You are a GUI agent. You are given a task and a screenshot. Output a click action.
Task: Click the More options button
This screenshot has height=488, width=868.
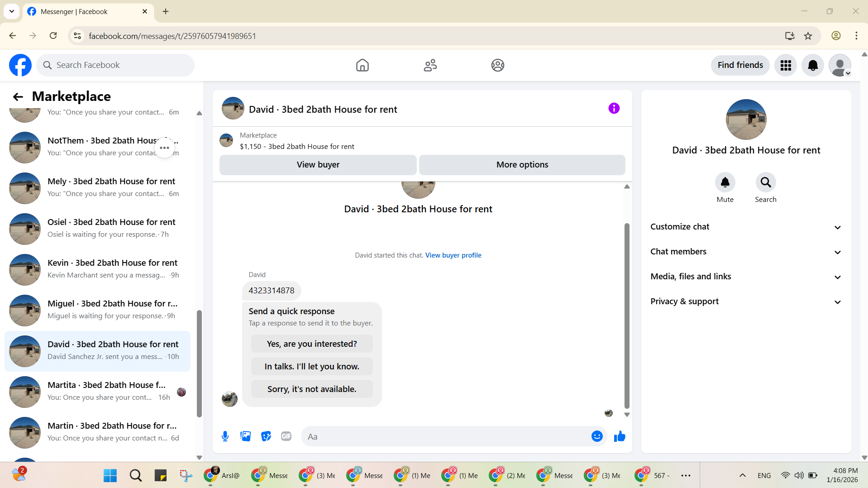point(522,165)
